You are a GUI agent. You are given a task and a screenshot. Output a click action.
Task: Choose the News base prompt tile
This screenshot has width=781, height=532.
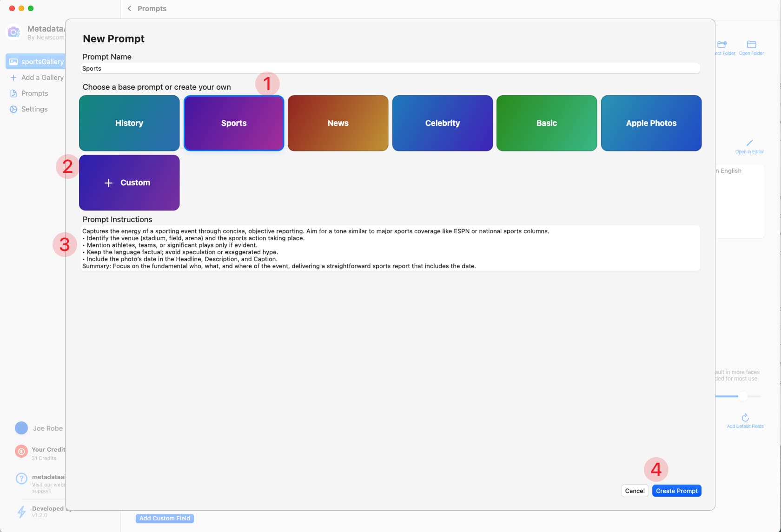point(338,123)
